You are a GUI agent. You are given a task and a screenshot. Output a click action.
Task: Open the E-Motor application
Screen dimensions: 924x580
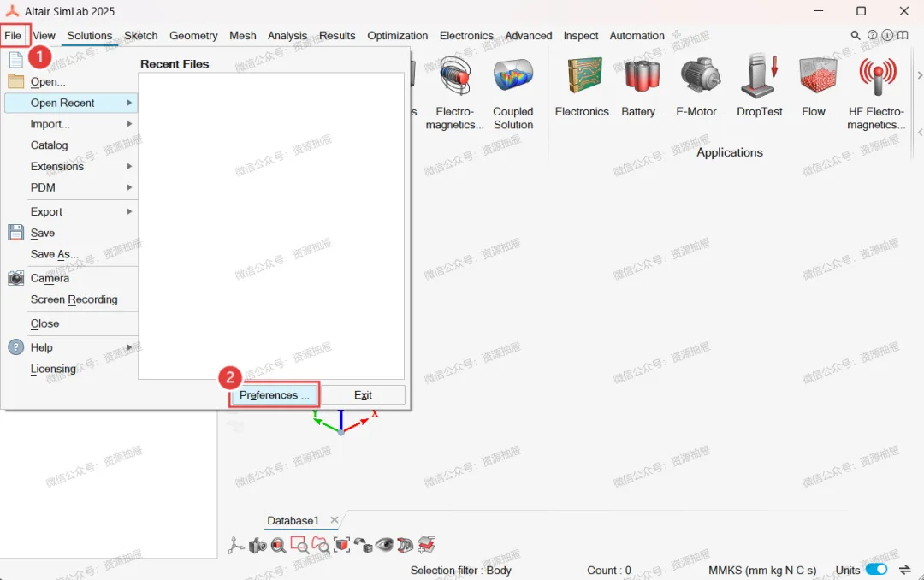coord(701,76)
